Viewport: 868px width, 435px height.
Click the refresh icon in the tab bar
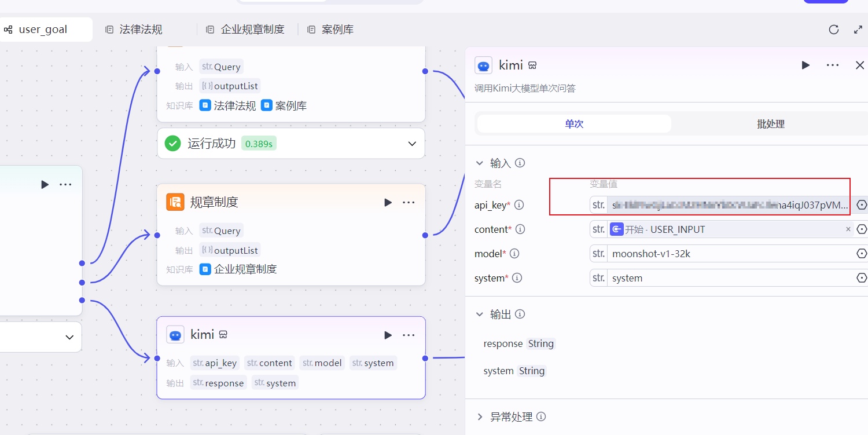[x=834, y=30]
